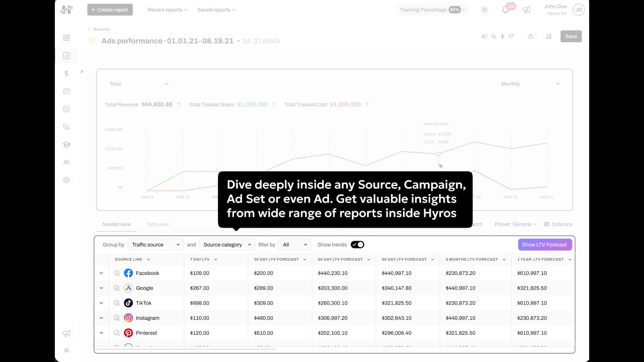The width and height of the screenshot is (644, 362).
Task: Click the Show LTV Forecast button
Action: [x=545, y=245]
